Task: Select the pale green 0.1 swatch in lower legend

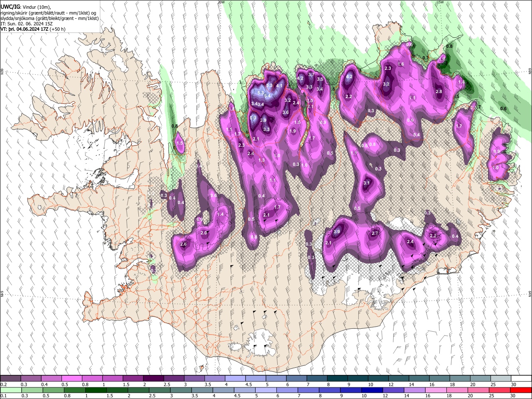Action: [10, 390]
